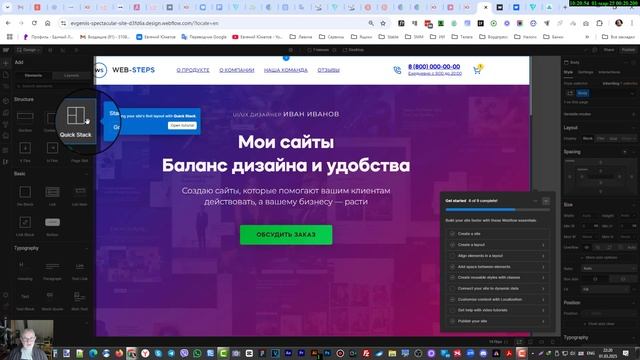Open Firefox from the taskbar
The width and height of the screenshot is (640, 360).
[119, 353]
